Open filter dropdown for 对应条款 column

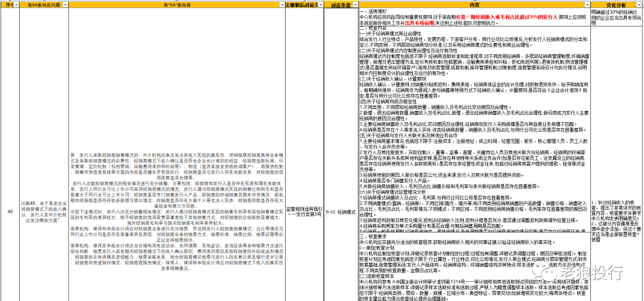coord(354,5)
